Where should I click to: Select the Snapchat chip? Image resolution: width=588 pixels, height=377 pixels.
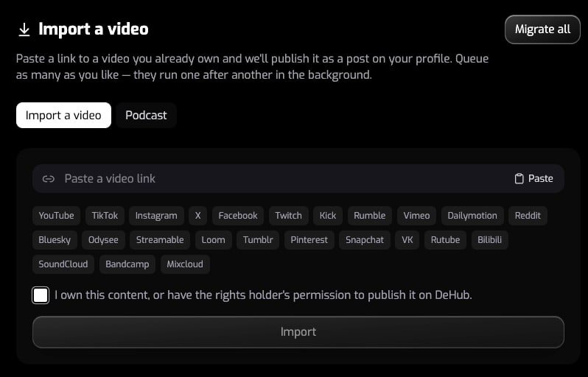(365, 240)
